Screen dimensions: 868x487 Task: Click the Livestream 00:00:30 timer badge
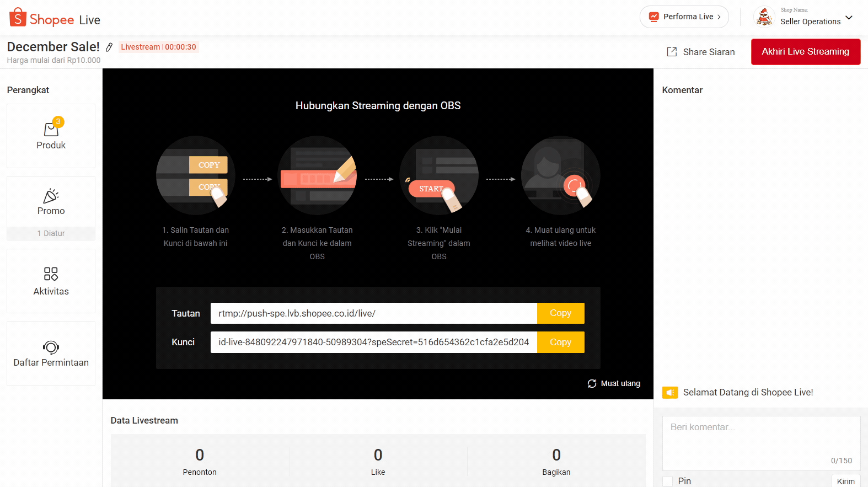[159, 47]
